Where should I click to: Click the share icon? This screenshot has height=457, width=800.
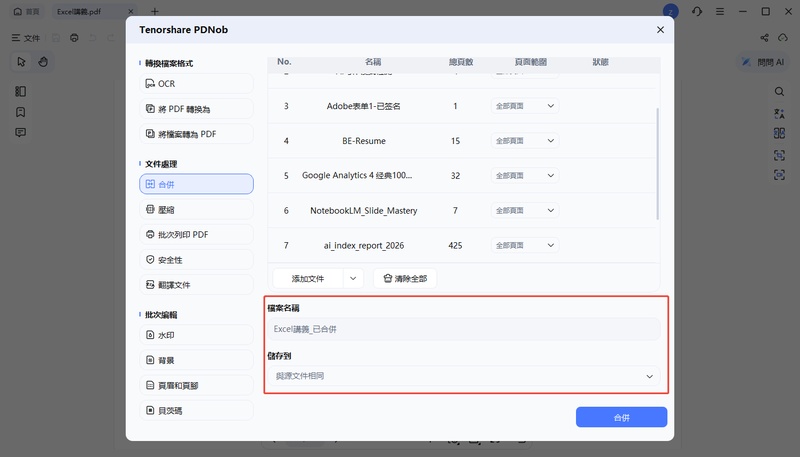764,38
